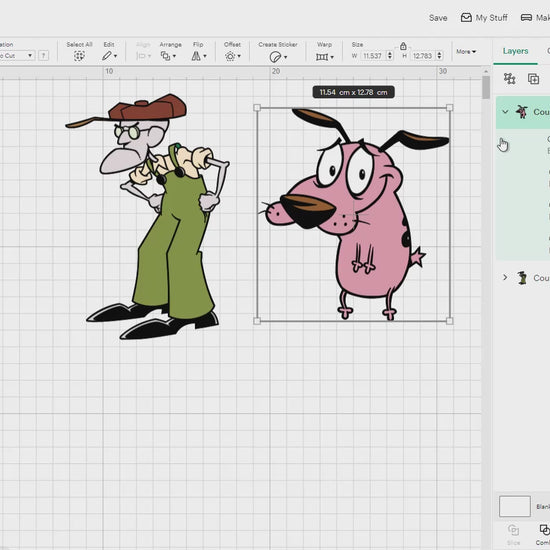Select the pink dog image on canvas

(354, 214)
